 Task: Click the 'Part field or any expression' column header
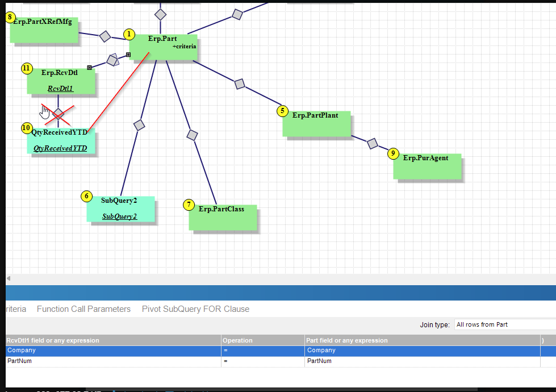pyautogui.click(x=423, y=340)
